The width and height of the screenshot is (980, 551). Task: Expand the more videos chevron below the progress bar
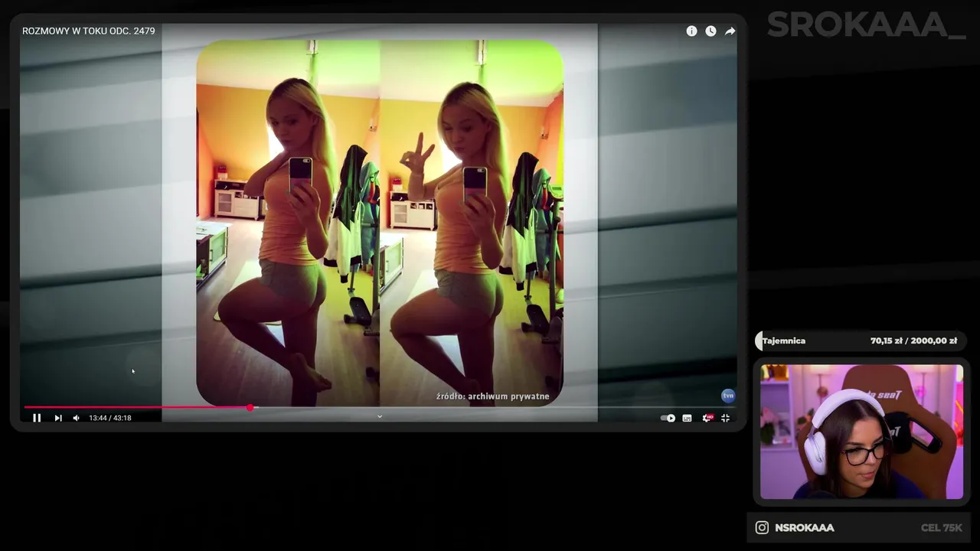click(x=379, y=416)
